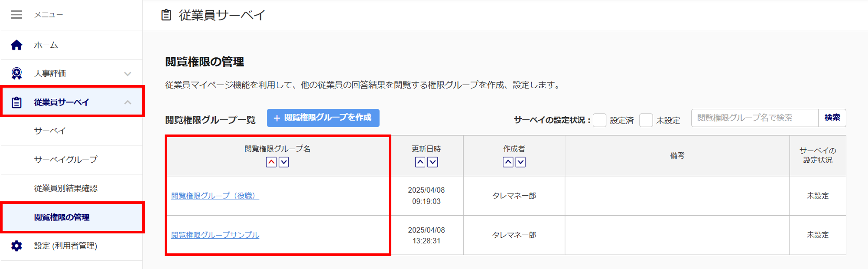Collapse the 従業員サーベイ menu chevron
868x269 pixels.
click(x=127, y=102)
